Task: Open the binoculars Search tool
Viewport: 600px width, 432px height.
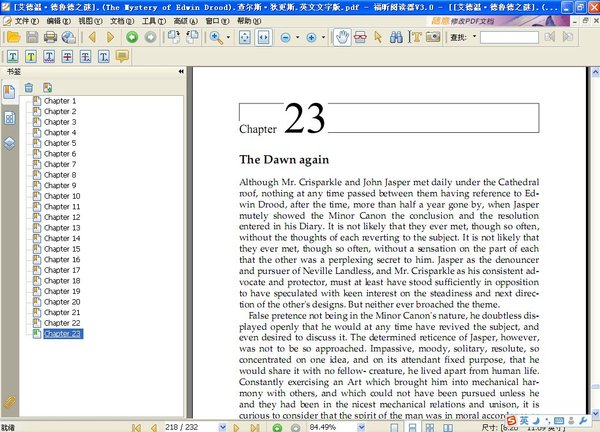Action: [396, 37]
